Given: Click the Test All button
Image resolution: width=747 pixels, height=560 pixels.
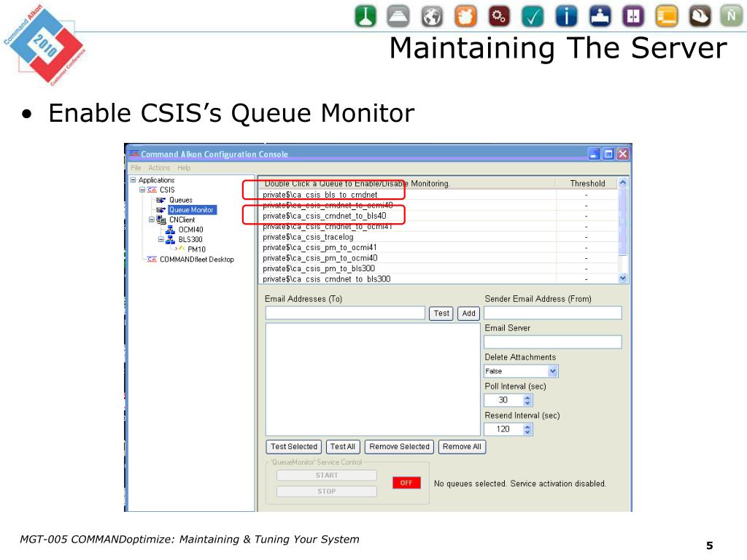Looking at the screenshot, I should pos(343,447).
